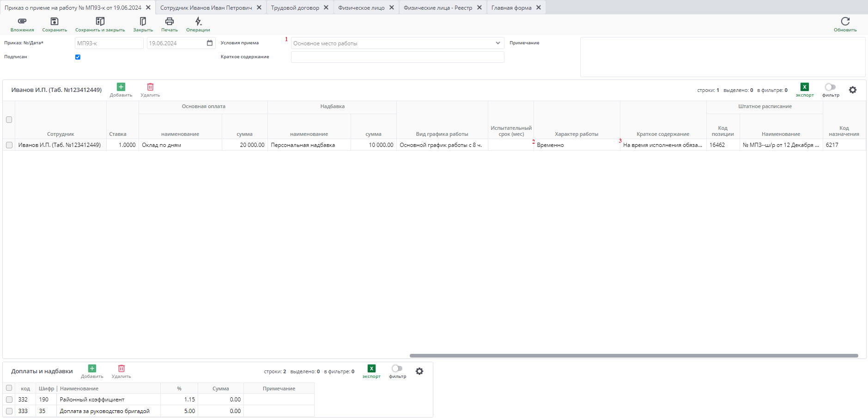This screenshot has width=868, height=419.
Task: Add a row with the employee table's Добавить icon
Action: tap(121, 87)
